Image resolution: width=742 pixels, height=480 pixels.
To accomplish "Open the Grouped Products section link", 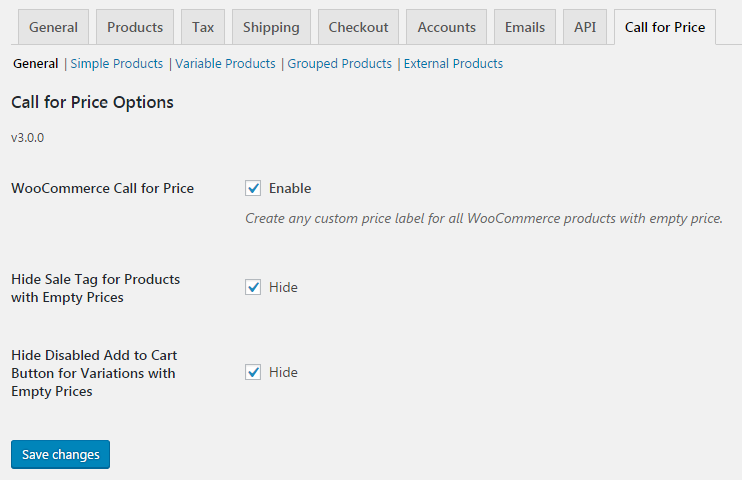I will (339, 63).
